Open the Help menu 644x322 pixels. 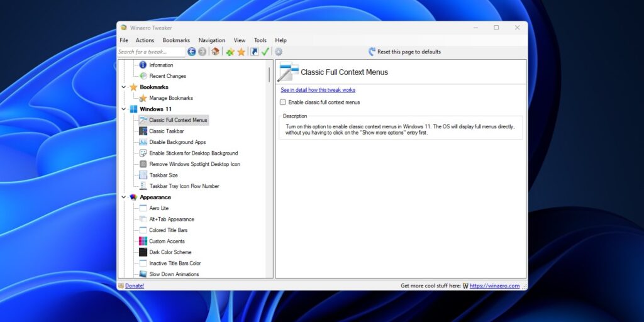281,40
